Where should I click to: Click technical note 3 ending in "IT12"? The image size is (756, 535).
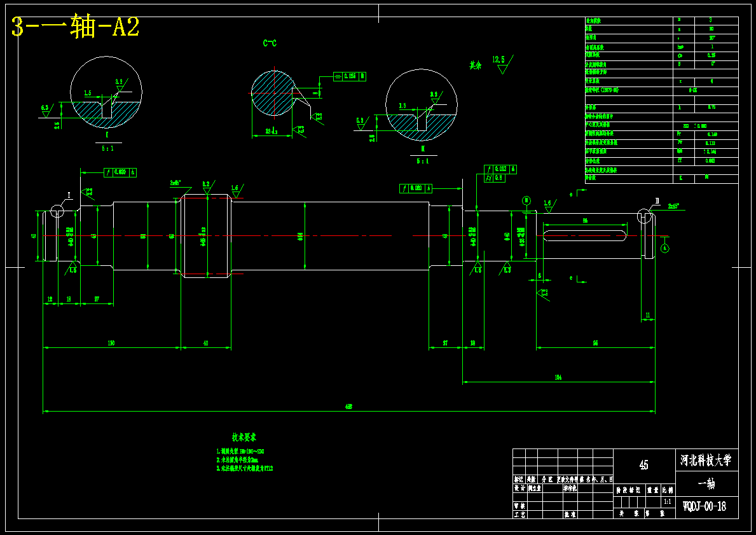(x=244, y=468)
